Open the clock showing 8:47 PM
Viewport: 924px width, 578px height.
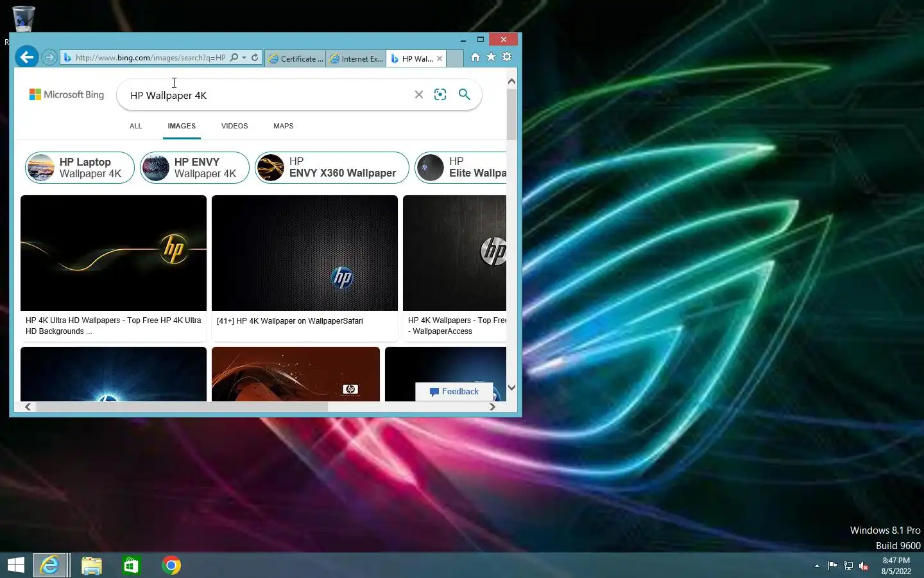point(896,566)
